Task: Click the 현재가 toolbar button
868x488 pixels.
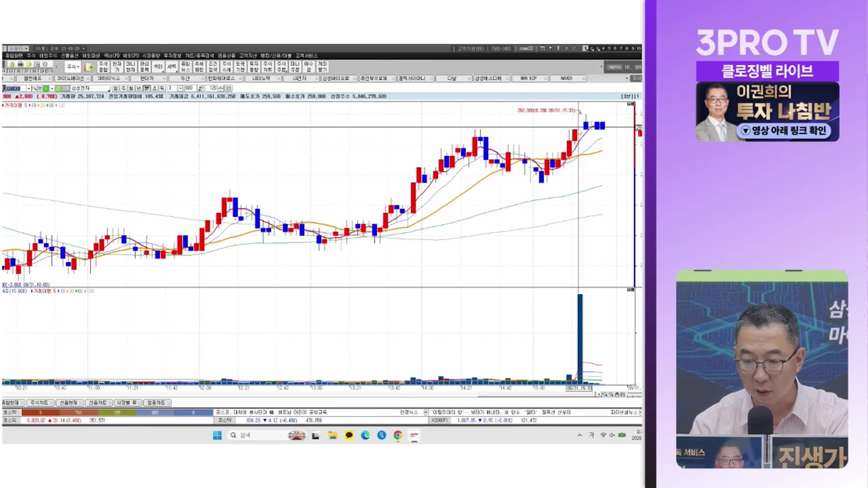Action: click(117, 67)
